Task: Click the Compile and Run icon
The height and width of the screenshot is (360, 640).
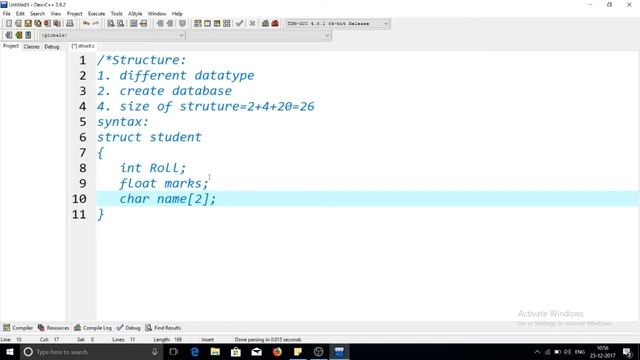Action: (217, 24)
